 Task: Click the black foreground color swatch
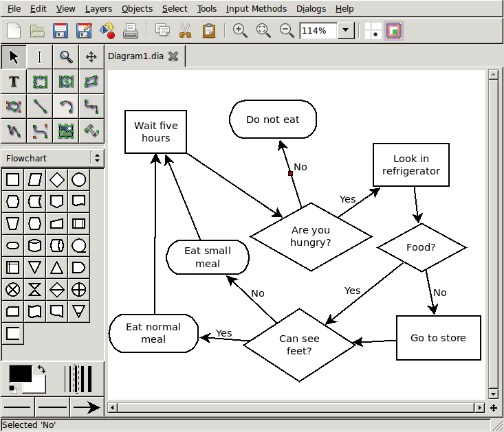point(19,374)
